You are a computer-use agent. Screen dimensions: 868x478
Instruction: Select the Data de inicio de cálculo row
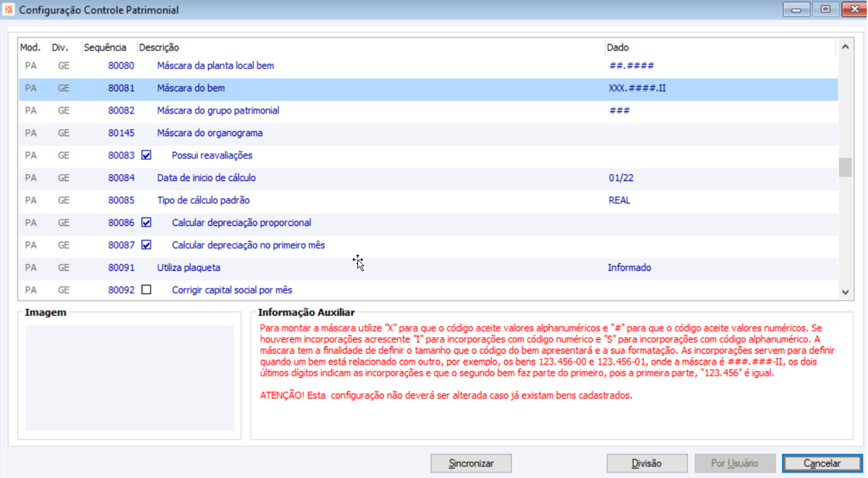428,178
